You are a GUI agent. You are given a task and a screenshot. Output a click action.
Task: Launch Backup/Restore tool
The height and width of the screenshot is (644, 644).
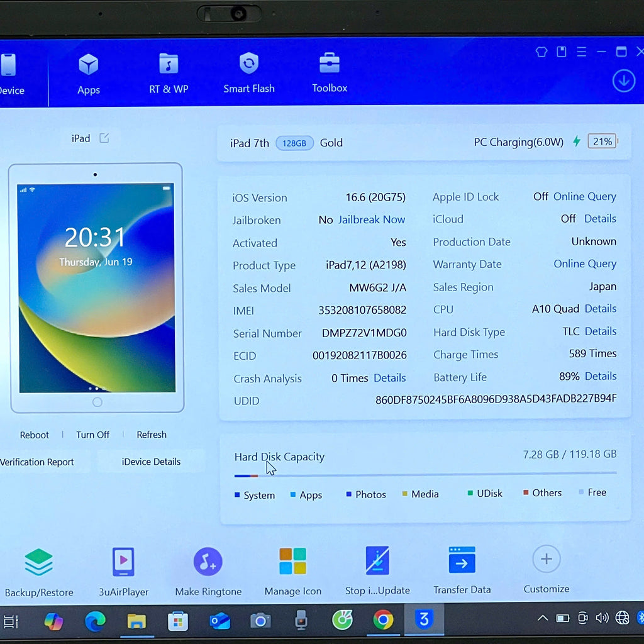point(38,562)
